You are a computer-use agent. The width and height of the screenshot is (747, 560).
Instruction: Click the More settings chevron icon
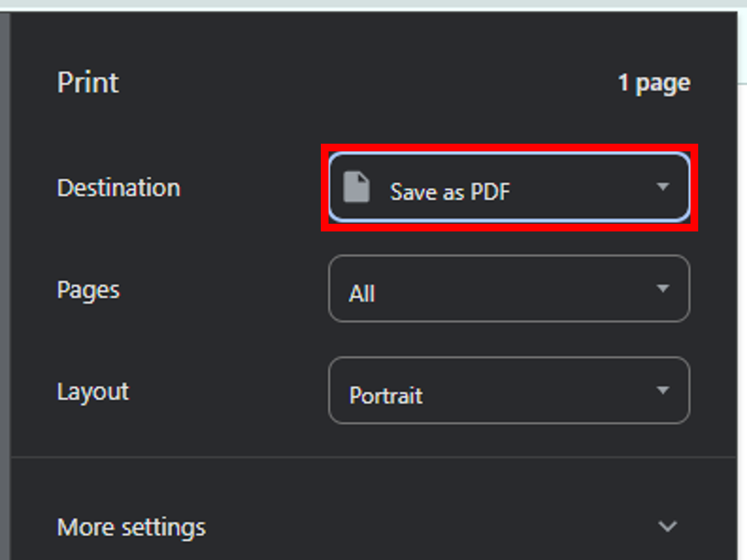[x=667, y=527]
